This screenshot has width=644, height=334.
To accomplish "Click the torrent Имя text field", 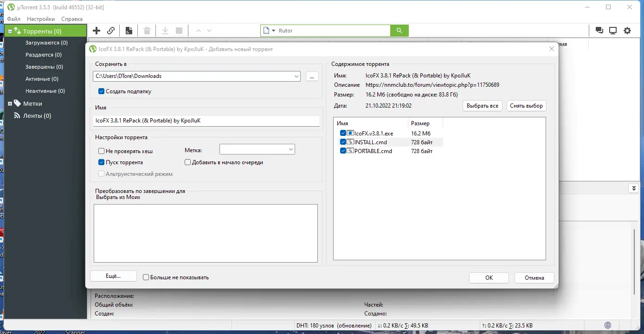I will tap(206, 121).
